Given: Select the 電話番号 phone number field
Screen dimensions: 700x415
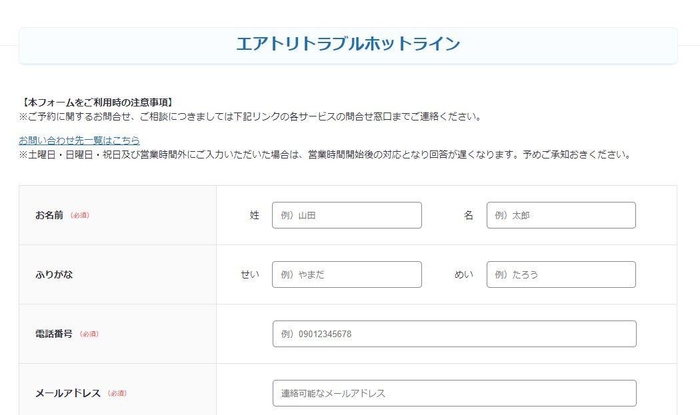Looking at the screenshot, I should [454, 333].
